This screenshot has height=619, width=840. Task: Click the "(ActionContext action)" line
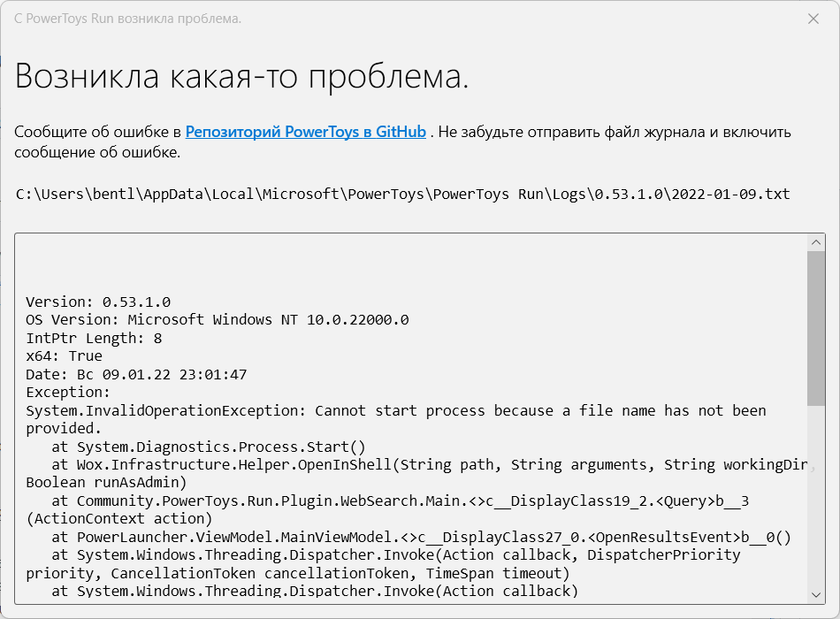click(119, 519)
